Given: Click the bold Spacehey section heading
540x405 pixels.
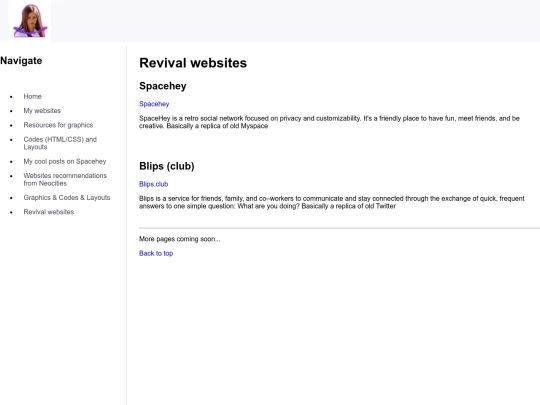Looking at the screenshot, I should click(163, 86).
